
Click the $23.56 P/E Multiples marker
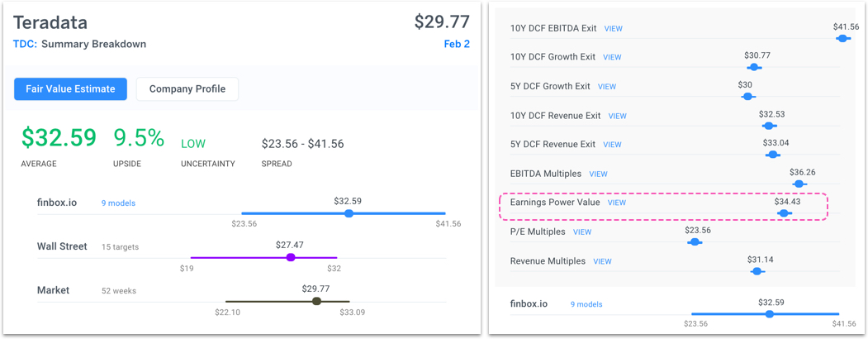695,241
